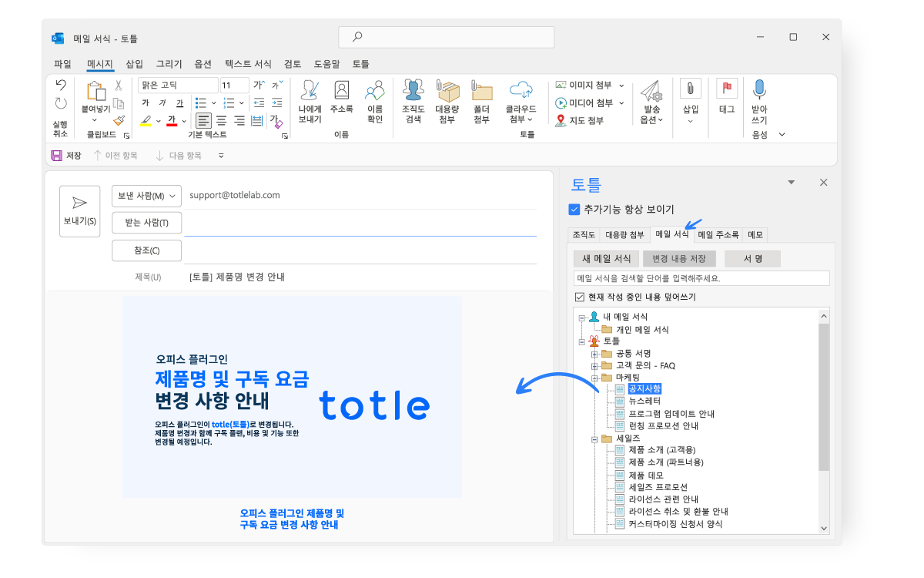Open the 메일 주소록 pane tab

click(x=718, y=235)
